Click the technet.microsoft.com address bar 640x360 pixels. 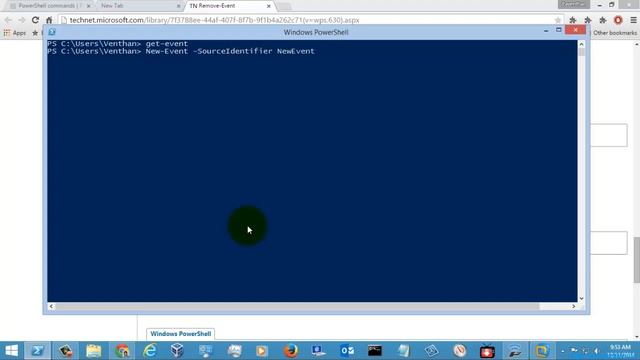[310, 20]
